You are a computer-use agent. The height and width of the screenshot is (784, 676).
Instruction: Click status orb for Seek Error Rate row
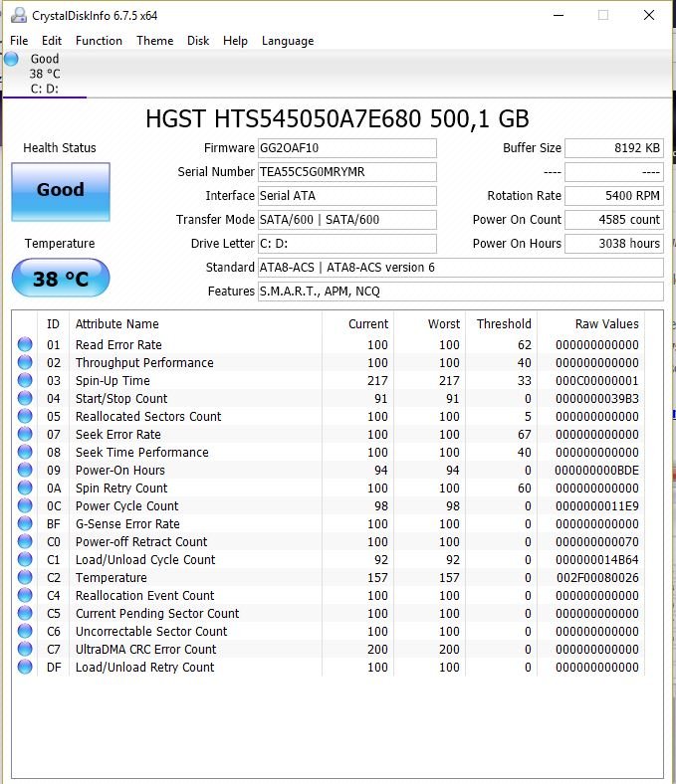(25, 434)
